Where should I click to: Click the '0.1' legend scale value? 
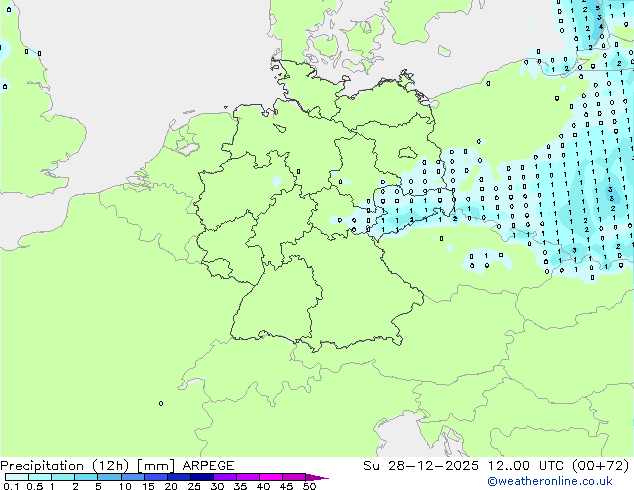click(x=11, y=486)
